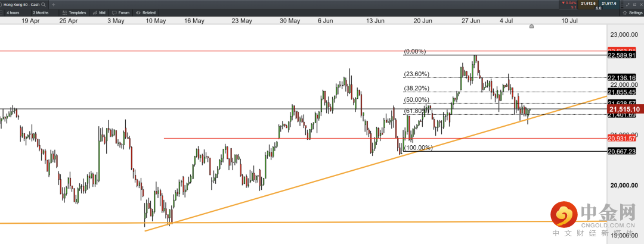Click the (38.20%) Fibonacci label

click(x=416, y=88)
